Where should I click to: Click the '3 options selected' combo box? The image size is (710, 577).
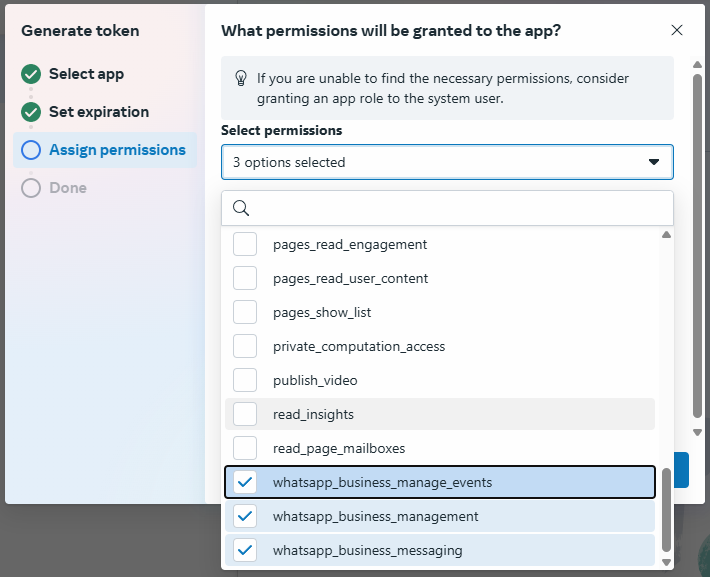[430, 162]
